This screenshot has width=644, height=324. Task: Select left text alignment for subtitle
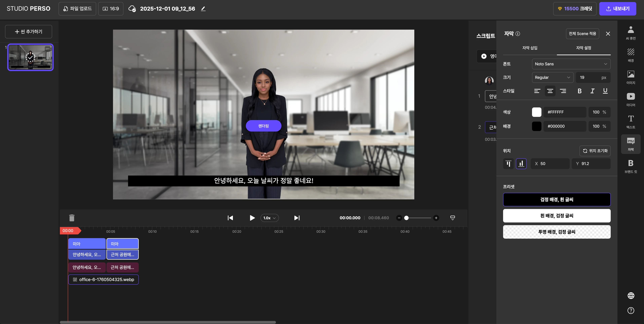click(537, 91)
